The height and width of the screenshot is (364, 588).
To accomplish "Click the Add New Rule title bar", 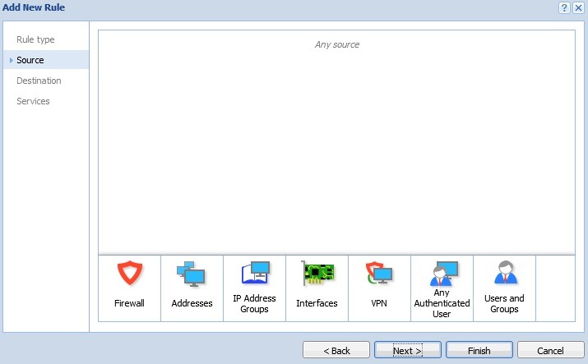I will point(247,7).
